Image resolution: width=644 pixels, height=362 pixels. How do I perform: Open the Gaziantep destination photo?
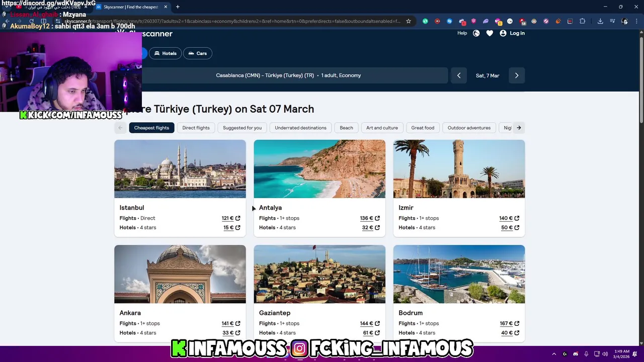(319, 274)
